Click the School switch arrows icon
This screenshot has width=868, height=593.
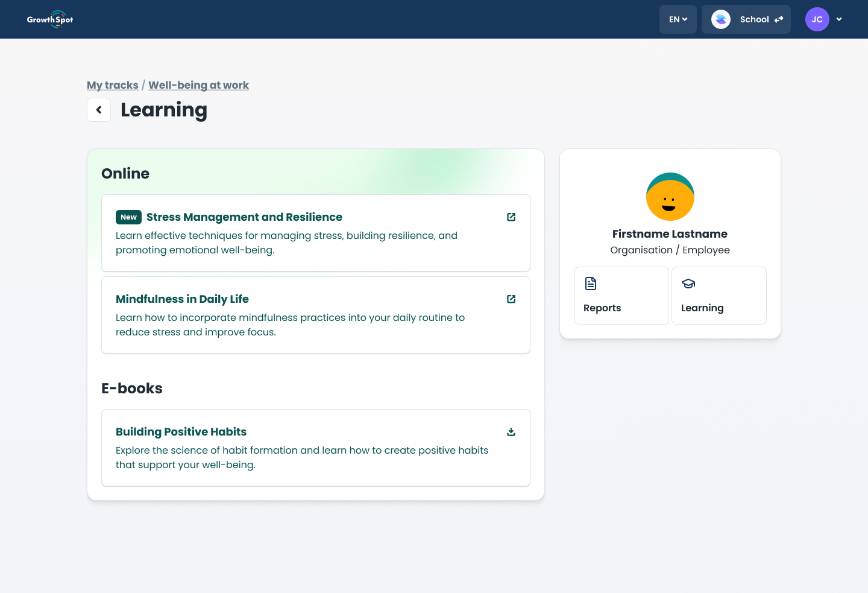[x=778, y=19]
